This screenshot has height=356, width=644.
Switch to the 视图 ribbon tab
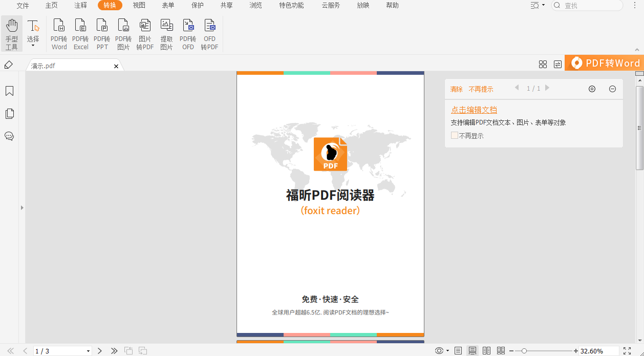point(139,6)
